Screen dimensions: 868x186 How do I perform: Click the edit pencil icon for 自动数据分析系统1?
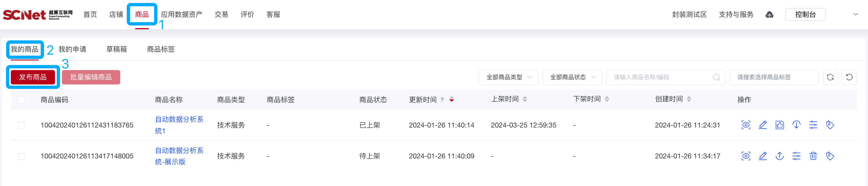coord(762,125)
